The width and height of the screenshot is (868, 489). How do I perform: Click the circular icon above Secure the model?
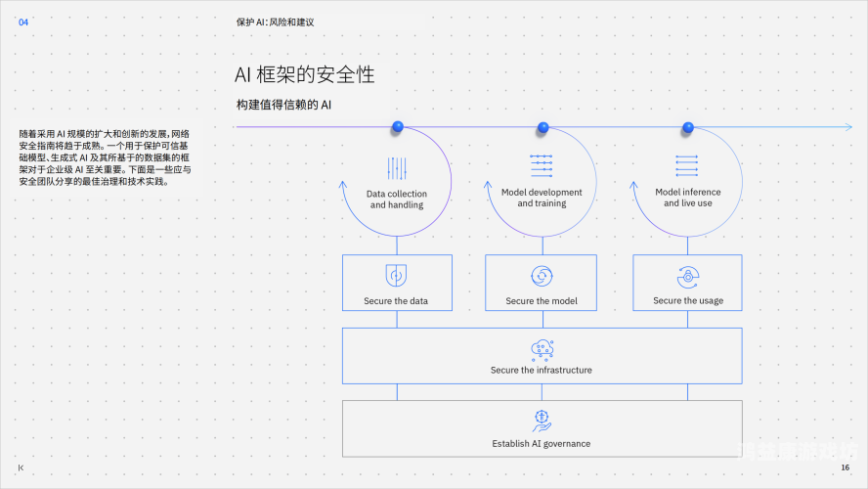click(x=542, y=276)
